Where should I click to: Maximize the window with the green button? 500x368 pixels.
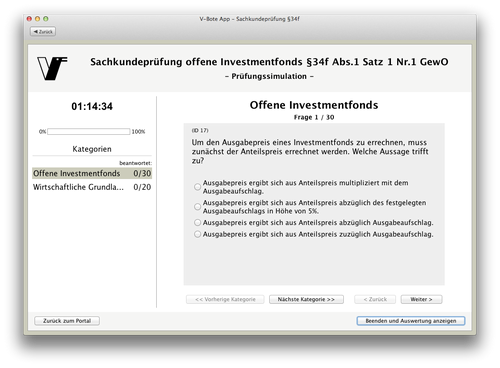pyautogui.click(x=46, y=19)
